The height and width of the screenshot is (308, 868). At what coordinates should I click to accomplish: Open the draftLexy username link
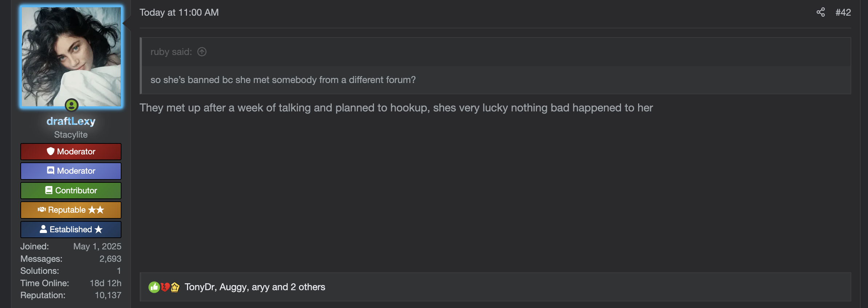pos(71,121)
